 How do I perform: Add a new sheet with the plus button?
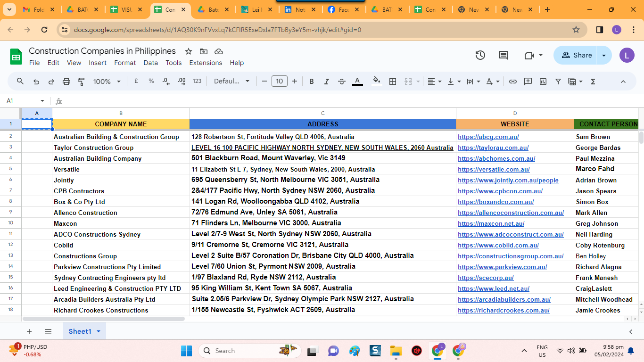tap(29, 331)
